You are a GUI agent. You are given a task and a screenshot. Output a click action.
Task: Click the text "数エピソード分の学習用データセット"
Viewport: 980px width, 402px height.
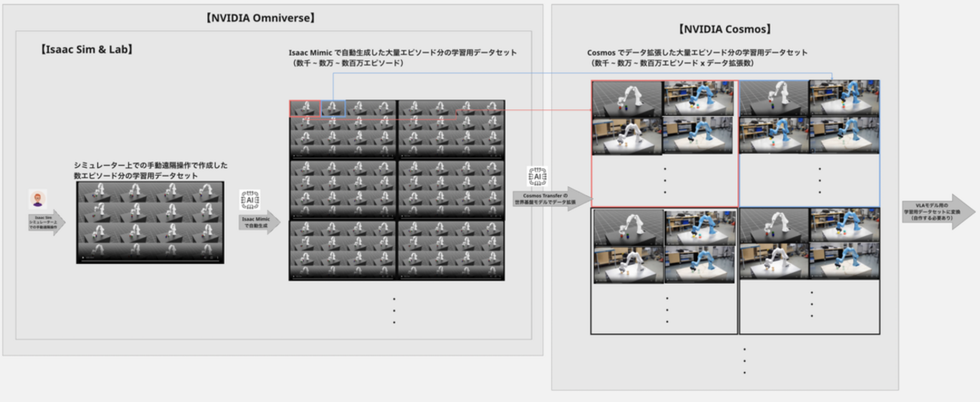click(x=136, y=175)
